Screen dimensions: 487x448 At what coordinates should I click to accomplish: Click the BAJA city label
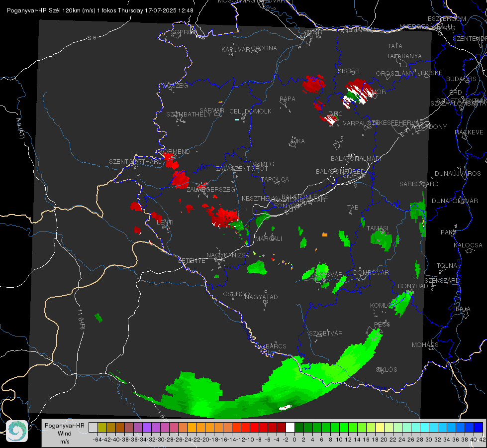coord(463,309)
